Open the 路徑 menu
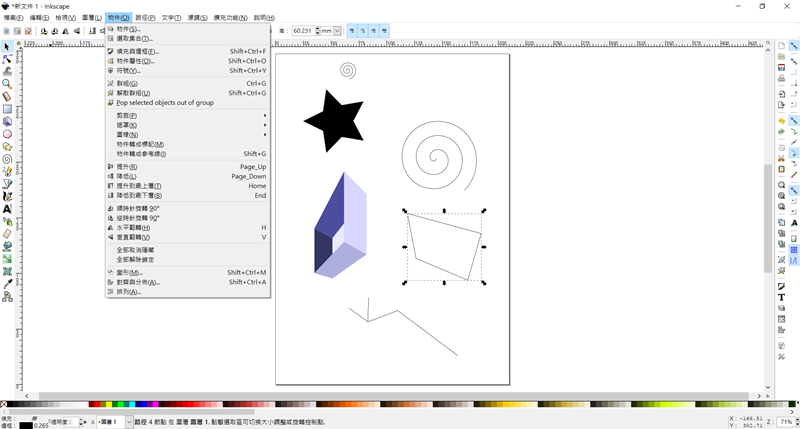 click(145, 17)
